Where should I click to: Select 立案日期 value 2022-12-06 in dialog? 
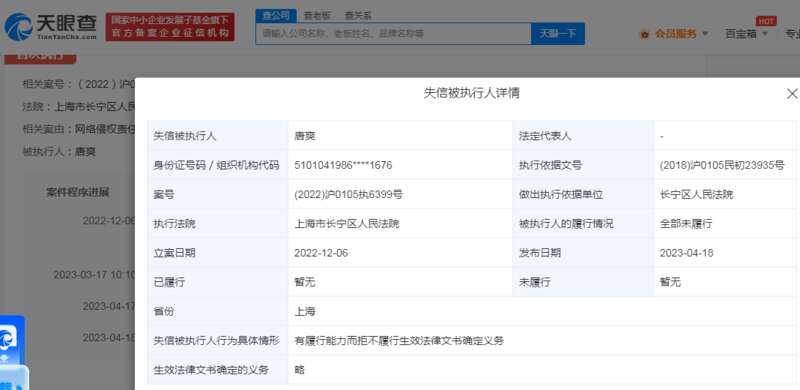pyautogui.click(x=321, y=253)
